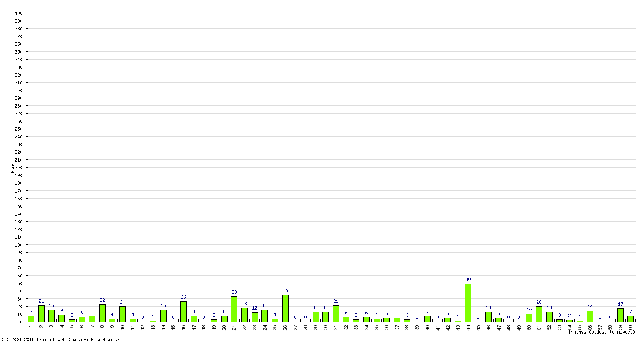
Task: Click the '0' value label above innings 18
Action: (204, 318)
